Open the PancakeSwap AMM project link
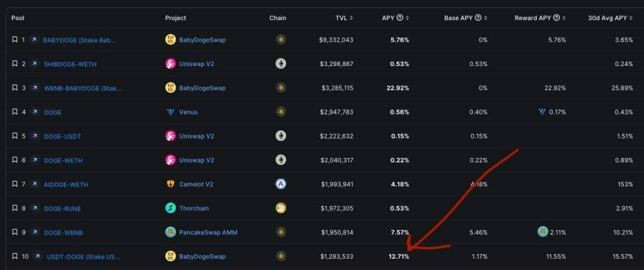The height and width of the screenshot is (270, 644). [208, 233]
